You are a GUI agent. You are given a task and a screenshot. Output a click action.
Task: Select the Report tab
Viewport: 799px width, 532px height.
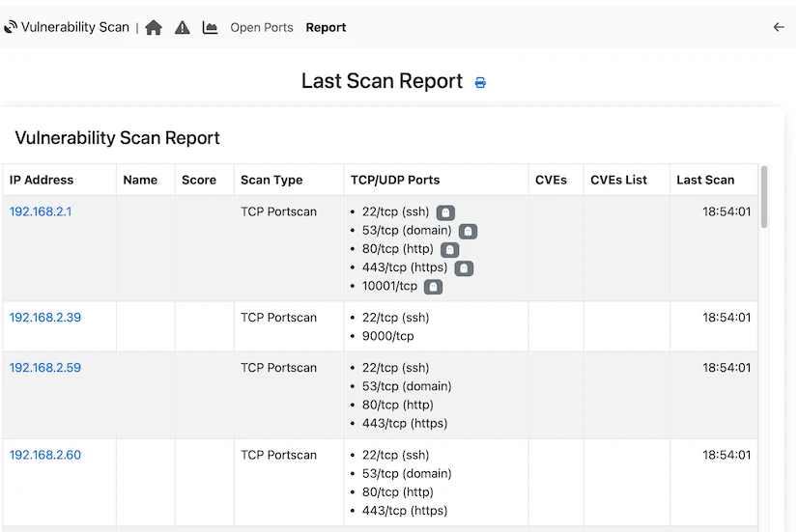(x=326, y=28)
